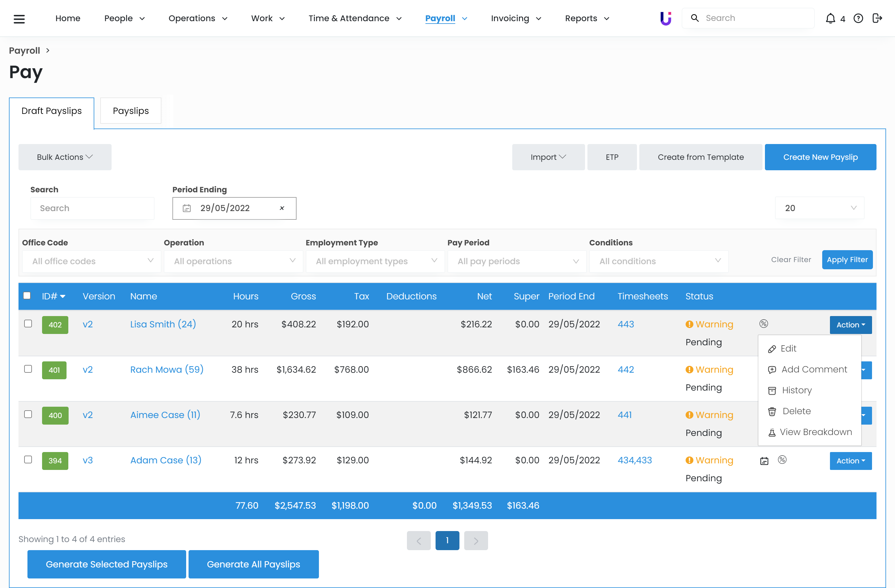Toggle the select-all checkbox in table header
Image resolution: width=895 pixels, height=588 pixels.
pyautogui.click(x=27, y=295)
